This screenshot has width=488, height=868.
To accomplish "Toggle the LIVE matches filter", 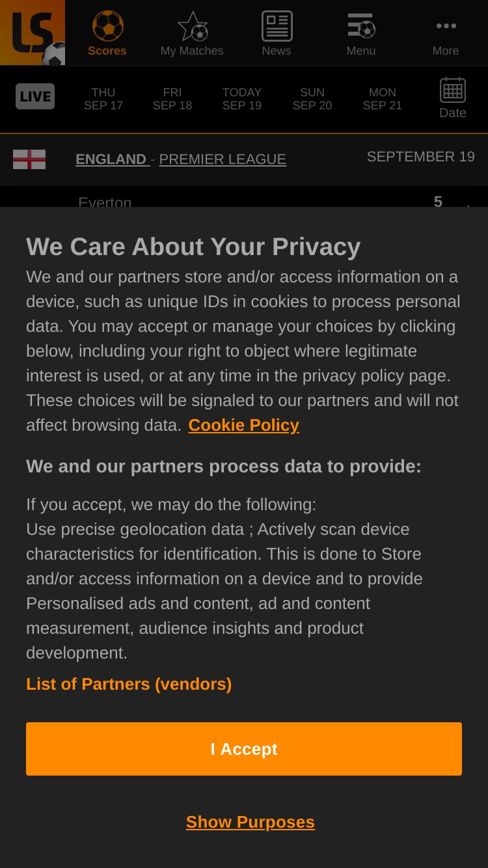I will point(35,96).
